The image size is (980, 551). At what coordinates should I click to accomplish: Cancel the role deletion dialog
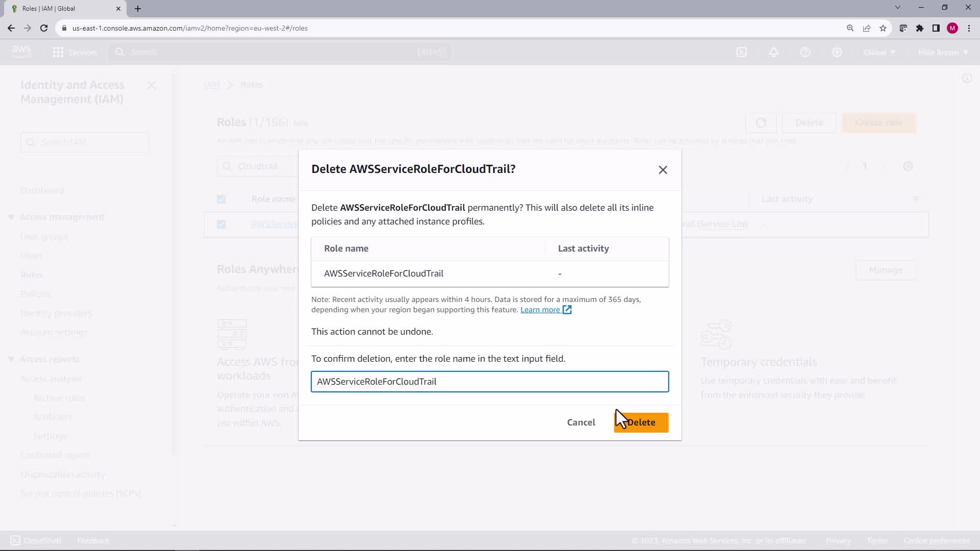(581, 422)
